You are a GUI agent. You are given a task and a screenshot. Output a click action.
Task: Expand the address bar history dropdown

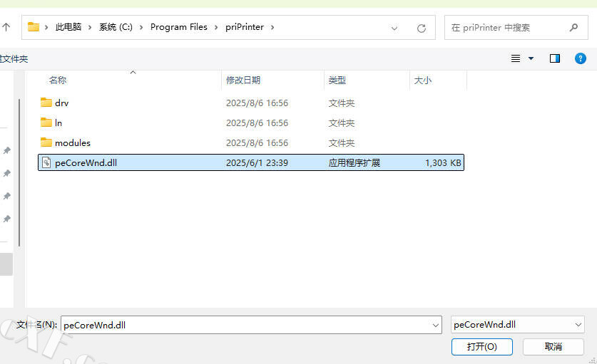click(x=394, y=28)
